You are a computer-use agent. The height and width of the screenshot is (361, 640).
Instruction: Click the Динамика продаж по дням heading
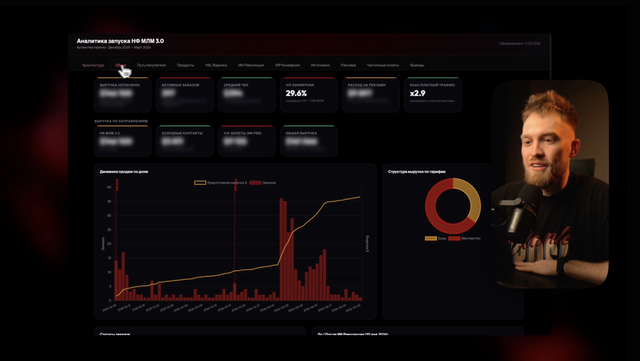(124, 172)
